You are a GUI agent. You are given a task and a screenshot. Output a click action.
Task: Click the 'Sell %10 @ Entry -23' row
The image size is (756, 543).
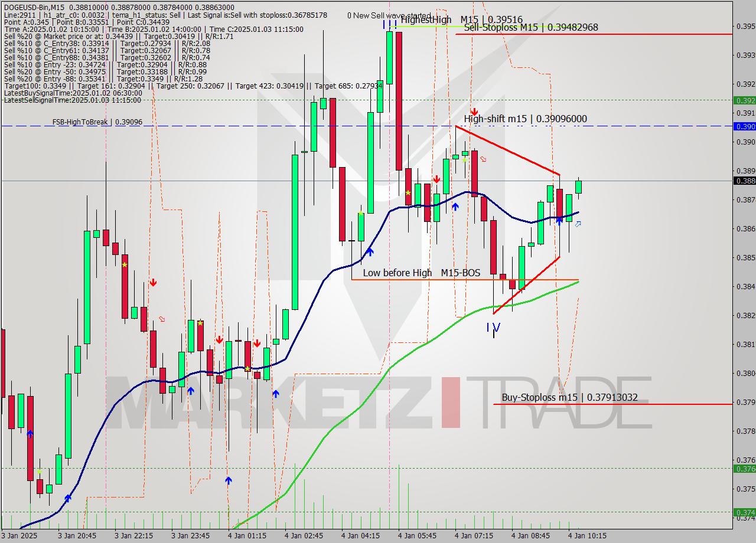[x=105, y=64]
